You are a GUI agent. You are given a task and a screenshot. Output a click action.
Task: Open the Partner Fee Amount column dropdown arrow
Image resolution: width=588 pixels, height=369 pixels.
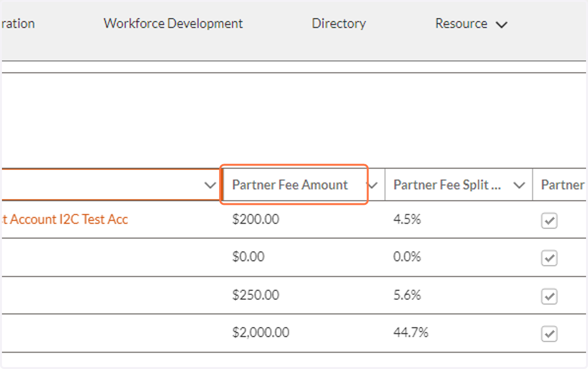point(372,185)
